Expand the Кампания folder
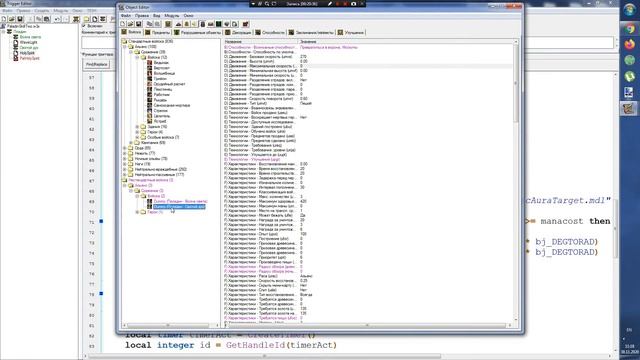The image size is (640, 360). 131,143
